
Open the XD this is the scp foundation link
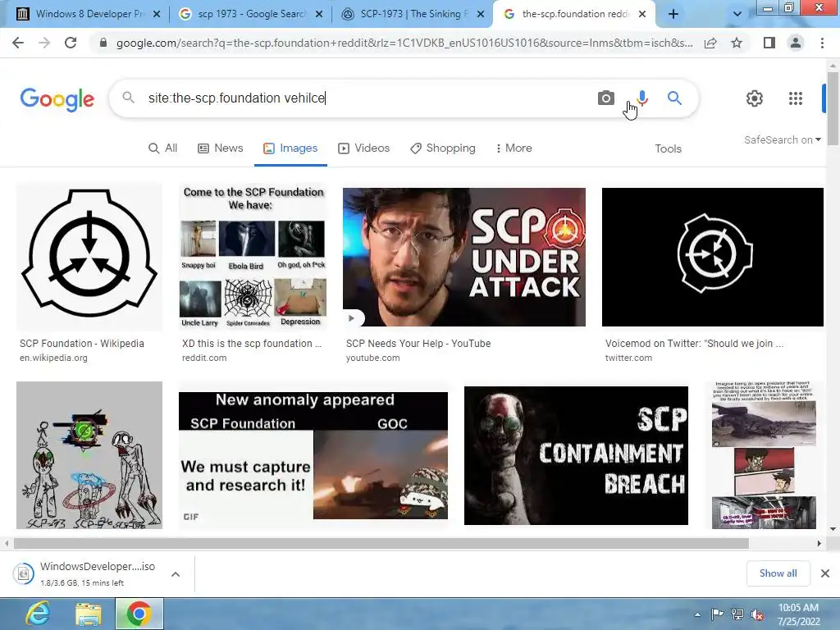pyautogui.click(x=252, y=344)
